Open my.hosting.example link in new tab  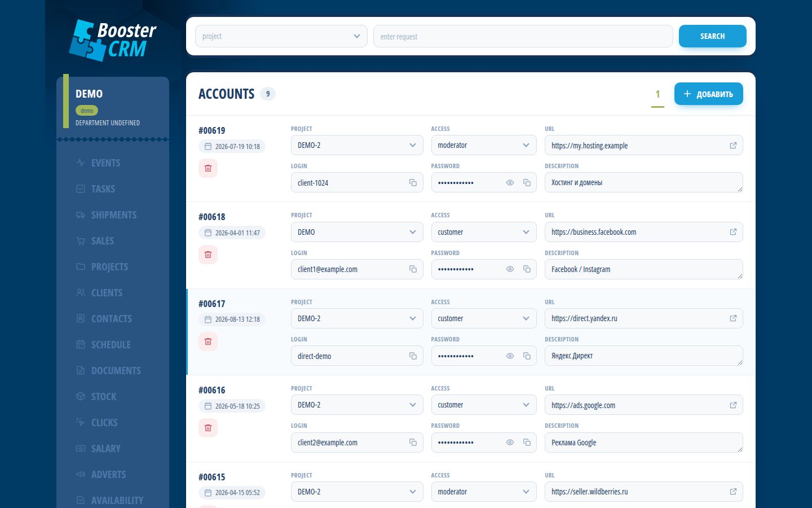[733, 146]
